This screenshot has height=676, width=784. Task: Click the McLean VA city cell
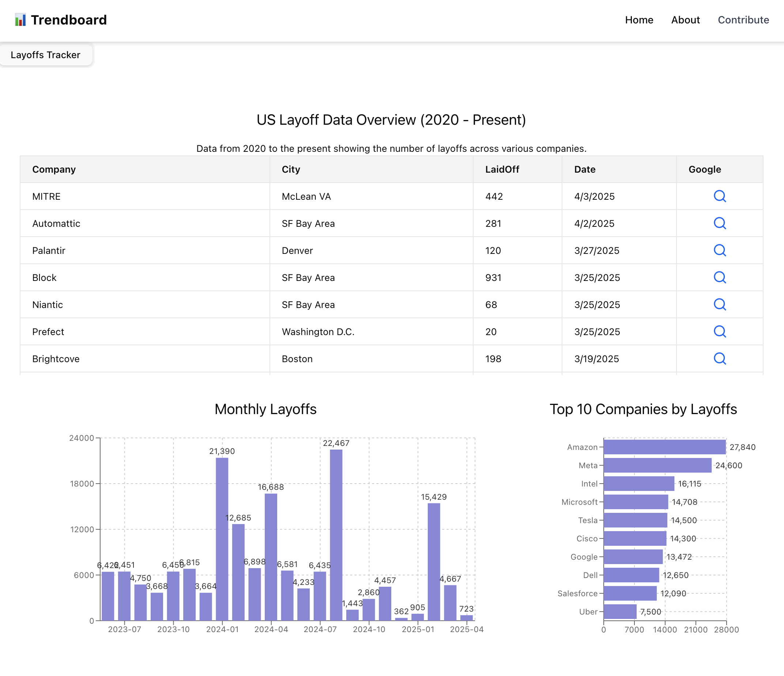tap(371, 196)
